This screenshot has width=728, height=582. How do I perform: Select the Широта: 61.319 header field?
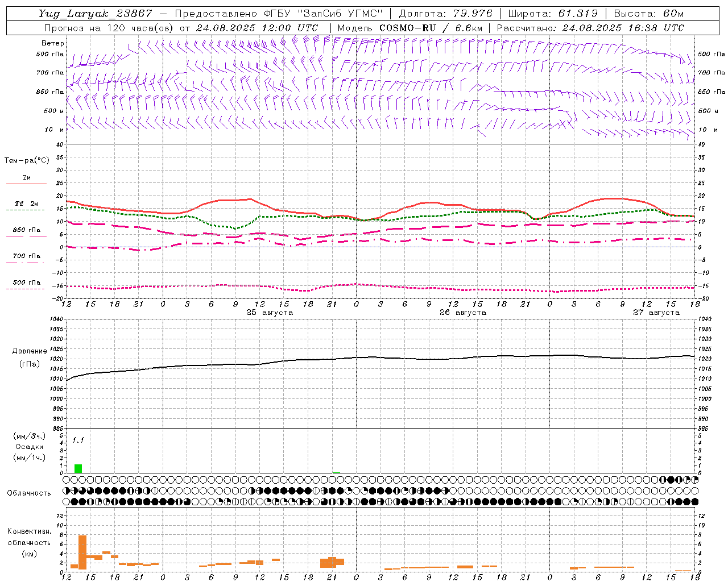coord(553,14)
